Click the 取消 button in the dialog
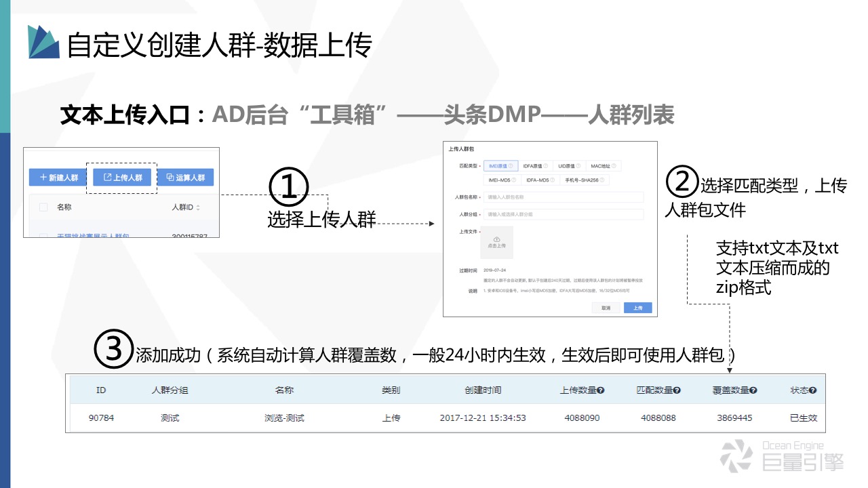Image resolution: width=868 pixels, height=488 pixels. coord(607,308)
